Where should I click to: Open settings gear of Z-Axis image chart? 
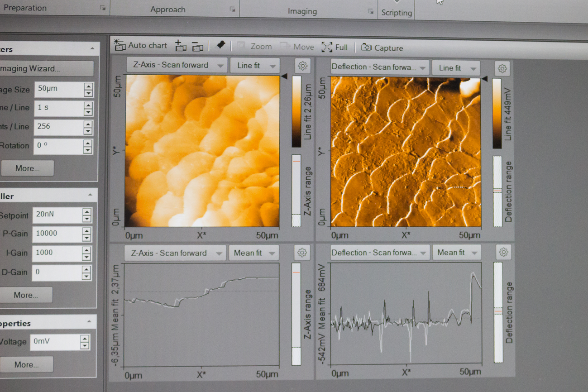302,66
